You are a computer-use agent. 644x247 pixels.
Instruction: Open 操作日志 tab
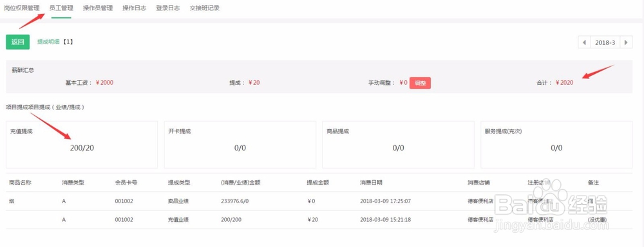[x=135, y=8]
